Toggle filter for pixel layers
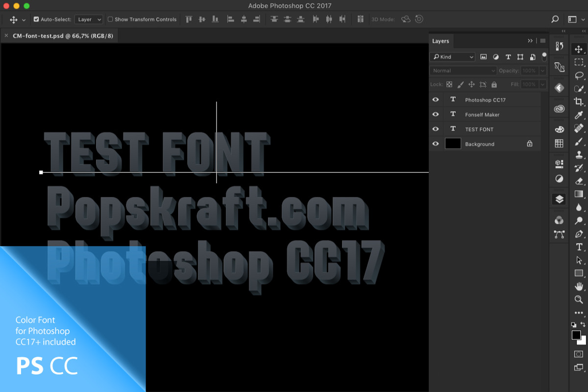Viewport: 588px width, 392px height. [x=483, y=57]
